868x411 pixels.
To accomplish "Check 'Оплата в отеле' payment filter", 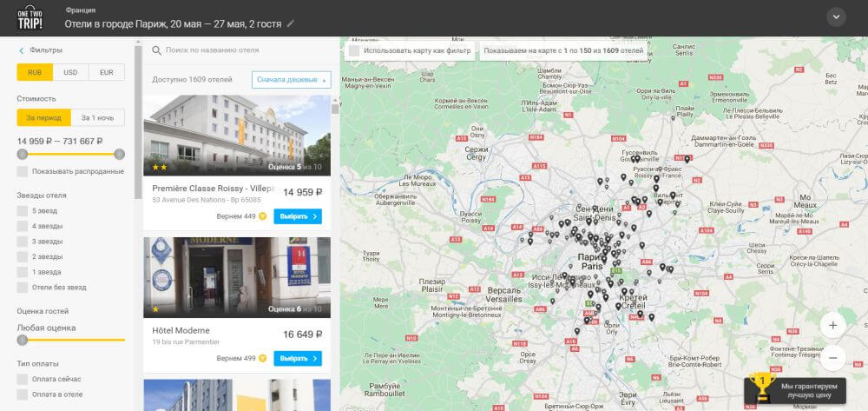I will pyautogui.click(x=23, y=395).
